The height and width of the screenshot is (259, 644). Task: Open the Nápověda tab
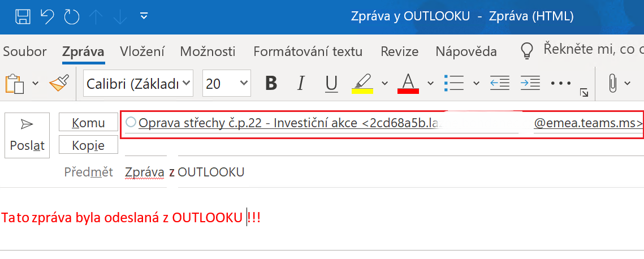[466, 51]
